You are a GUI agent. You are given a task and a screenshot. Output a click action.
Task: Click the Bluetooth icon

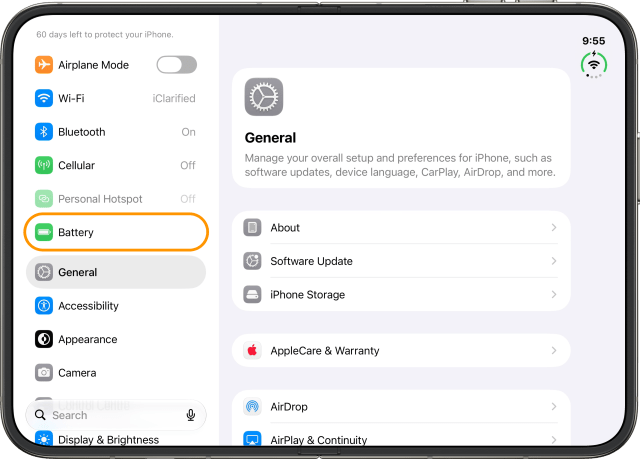(x=44, y=131)
